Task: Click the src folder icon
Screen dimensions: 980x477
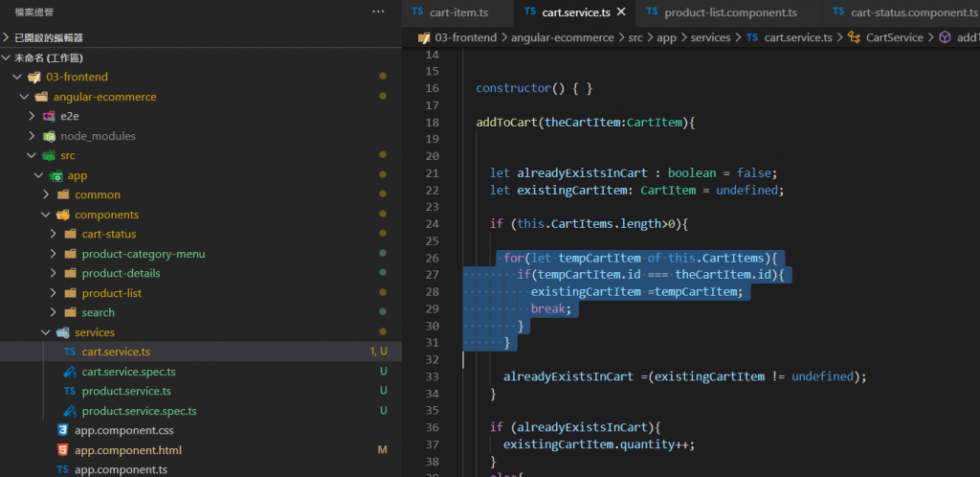Action: (x=49, y=155)
